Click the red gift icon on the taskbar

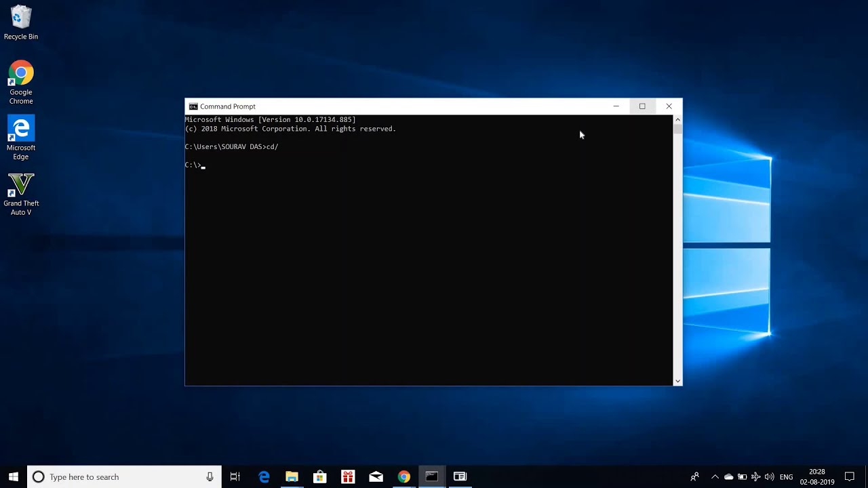[x=348, y=476]
